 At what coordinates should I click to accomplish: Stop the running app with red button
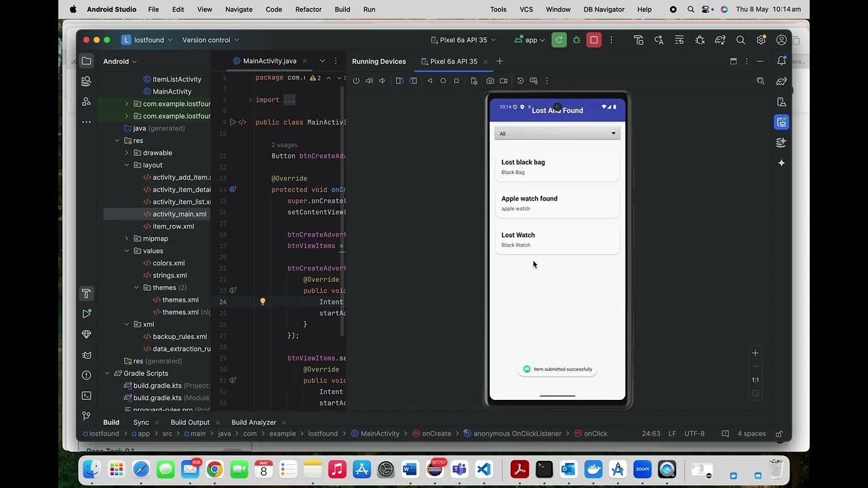[594, 40]
